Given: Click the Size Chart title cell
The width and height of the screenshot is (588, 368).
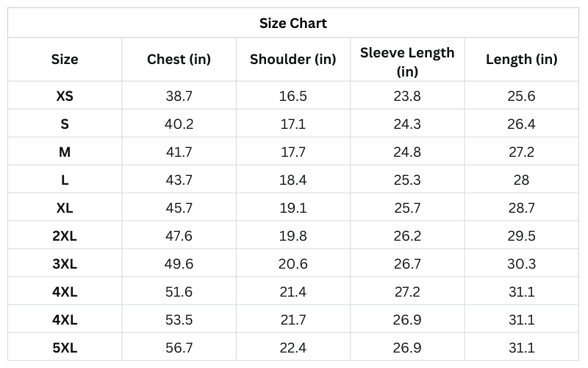Looking at the screenshot, I should pyautogui.click(x=293, y=24).
